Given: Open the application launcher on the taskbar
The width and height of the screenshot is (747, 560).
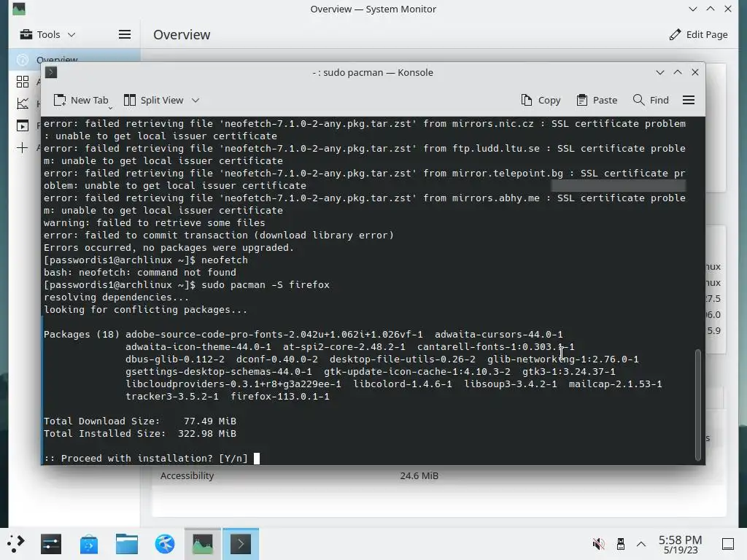Looking at the screenshot, I should click(16, 544).
